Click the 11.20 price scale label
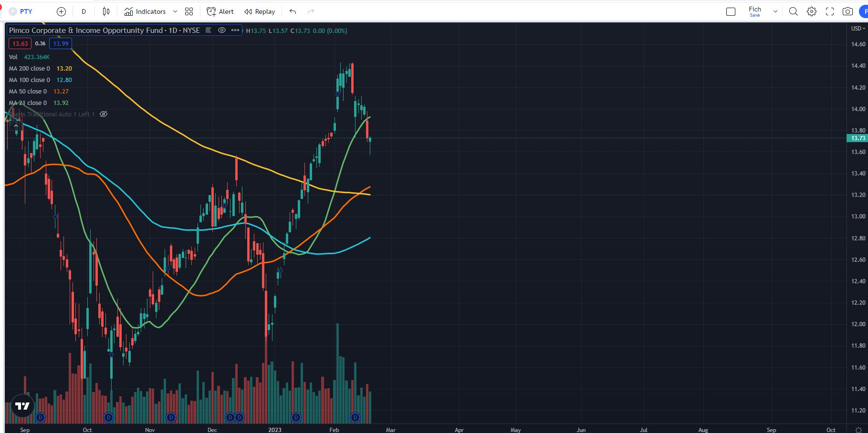This screenshot has height=433, width=868. pyautogui.click(x=858, y=411)
